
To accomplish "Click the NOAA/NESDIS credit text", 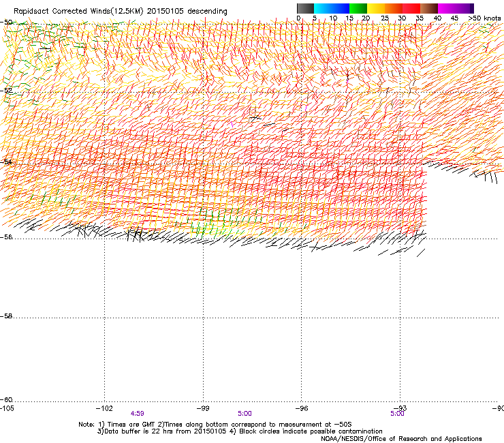I will click(x=401, y=438).
